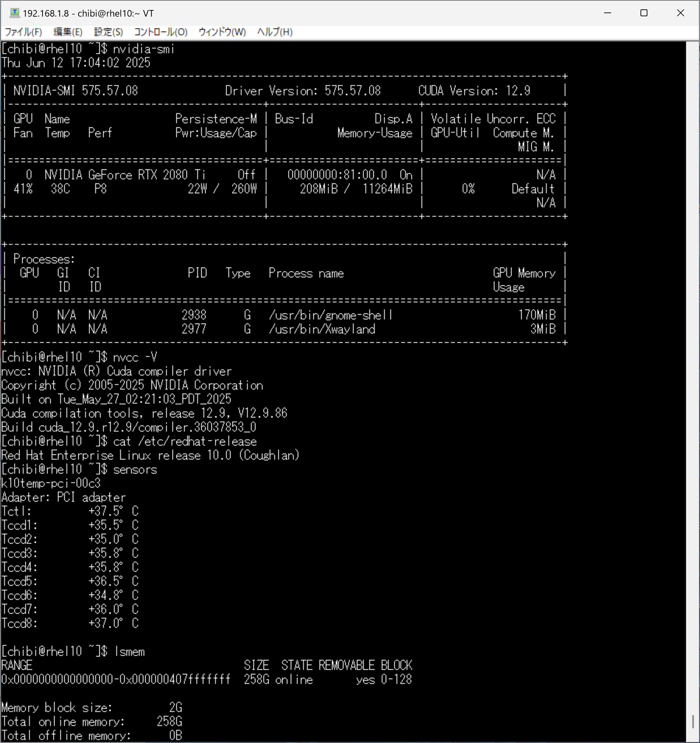700x743 pixels.
Task: Click the /usr/bin/Xwayland process entry
Action: pos(322,329)
